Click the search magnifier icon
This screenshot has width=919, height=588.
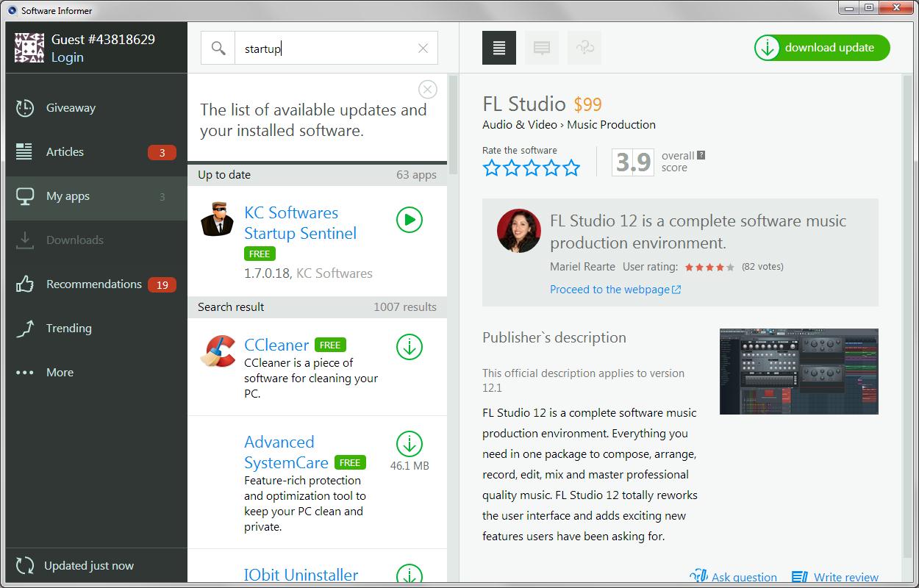(218, 47)
